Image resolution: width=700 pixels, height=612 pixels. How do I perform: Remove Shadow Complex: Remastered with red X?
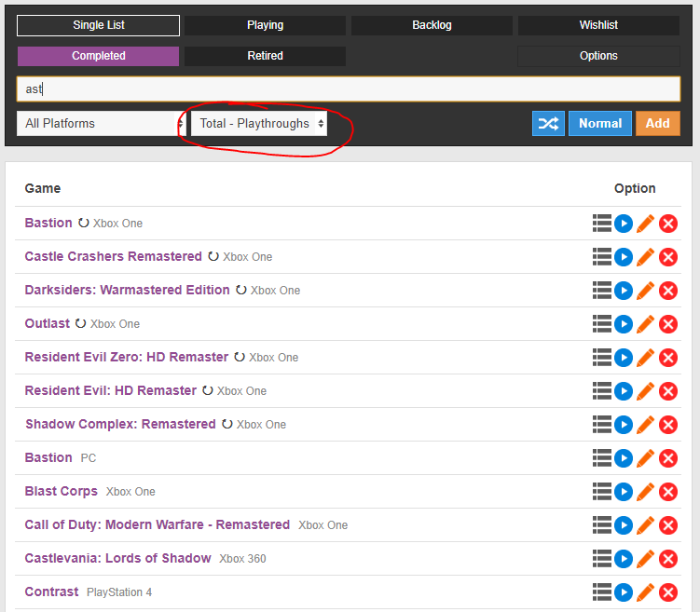(668, 425)
